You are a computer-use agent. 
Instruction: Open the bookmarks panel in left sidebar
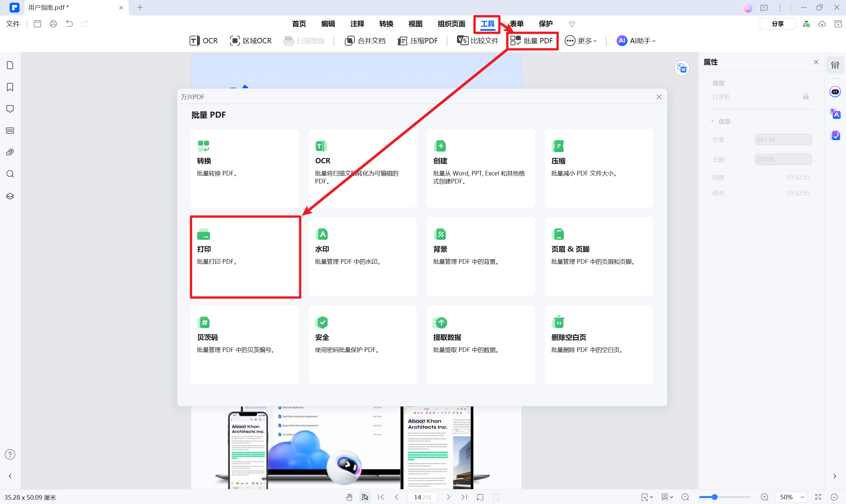[10, 87]
